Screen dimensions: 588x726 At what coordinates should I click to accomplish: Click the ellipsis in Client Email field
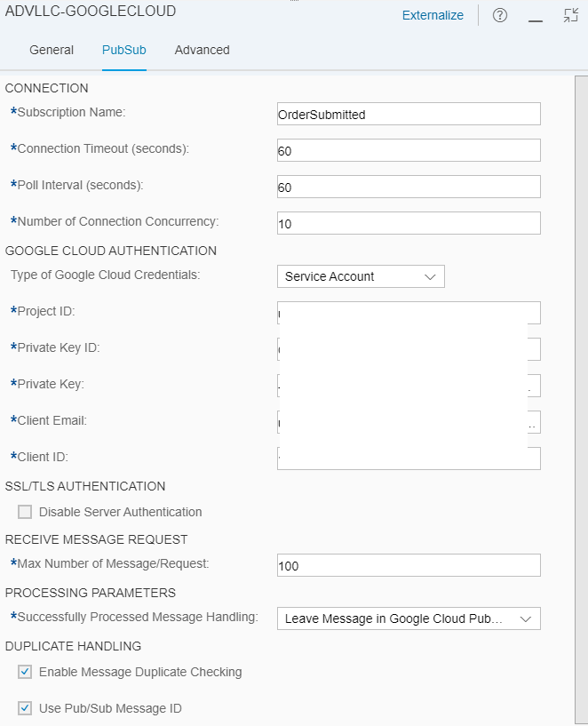point(533,422)
